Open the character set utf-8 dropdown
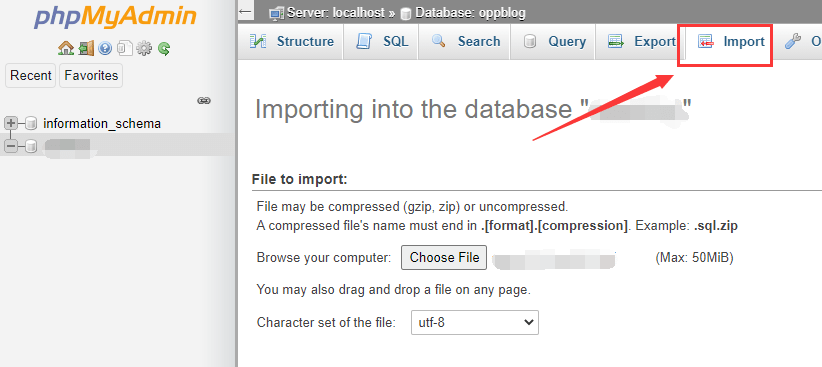The height and width of the screenshot is (367, 822). pos(475,322)
